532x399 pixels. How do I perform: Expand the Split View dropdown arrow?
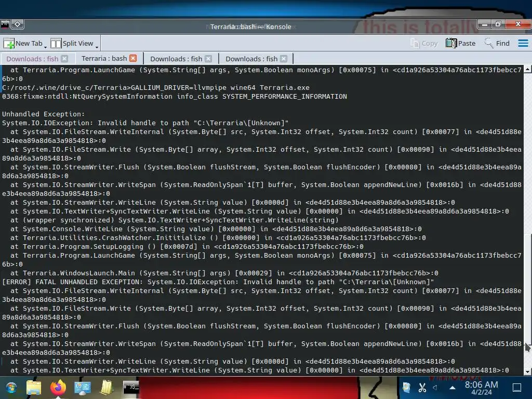pos(97,47)
